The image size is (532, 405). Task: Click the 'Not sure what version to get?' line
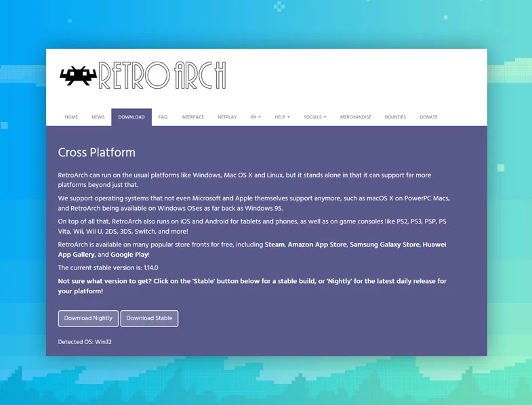(x=252, y=286)
